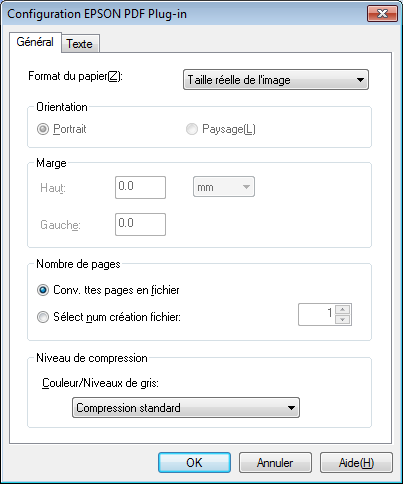
Task: Close the EPSON PDF Plug-in dialog
Action: click(x=382, y=14)
